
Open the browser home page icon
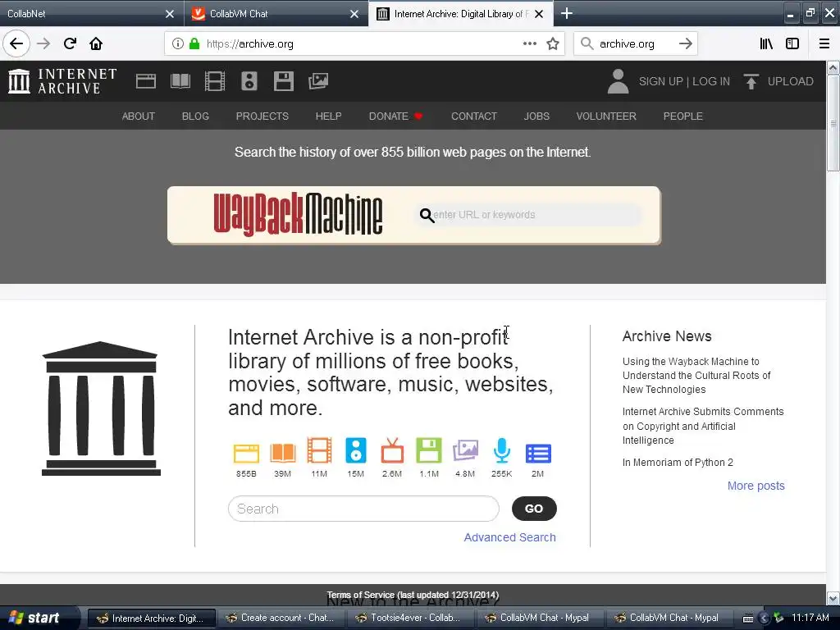point(96,43)
